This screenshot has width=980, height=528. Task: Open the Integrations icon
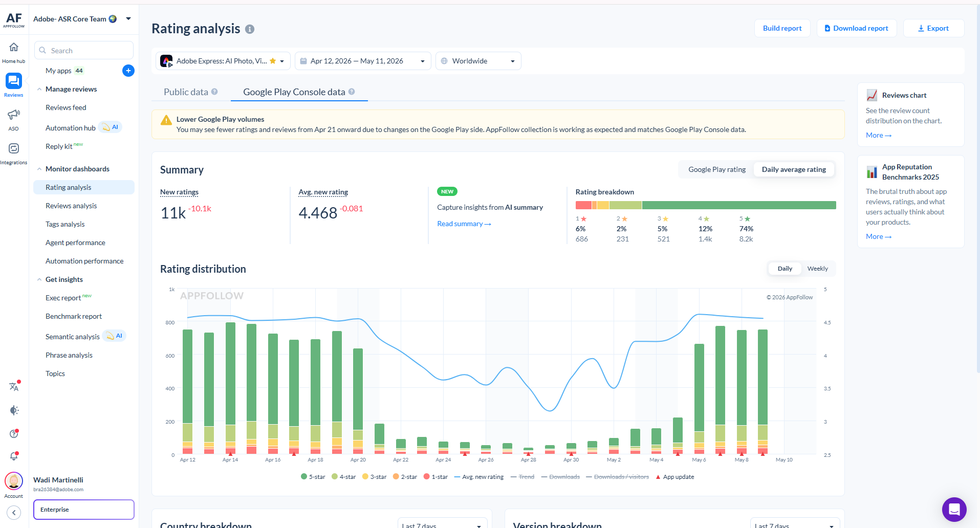click(14, 148)
